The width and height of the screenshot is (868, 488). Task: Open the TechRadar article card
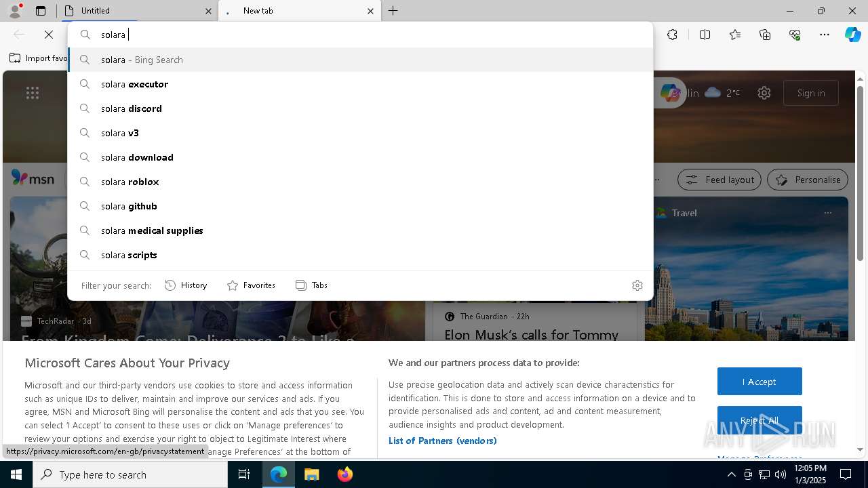[217, 269]
